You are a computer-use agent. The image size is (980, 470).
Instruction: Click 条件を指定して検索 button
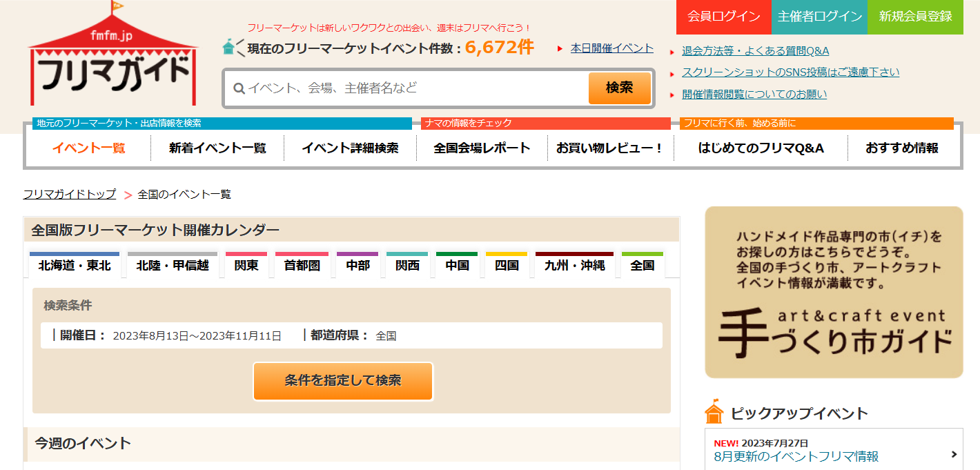click(x=343, y=381)
